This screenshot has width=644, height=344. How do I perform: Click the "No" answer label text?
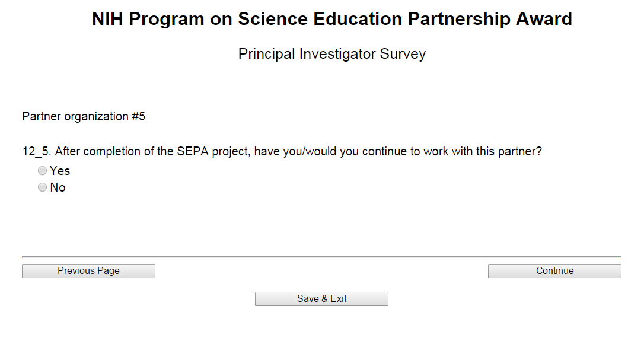(x=58, y=187)
